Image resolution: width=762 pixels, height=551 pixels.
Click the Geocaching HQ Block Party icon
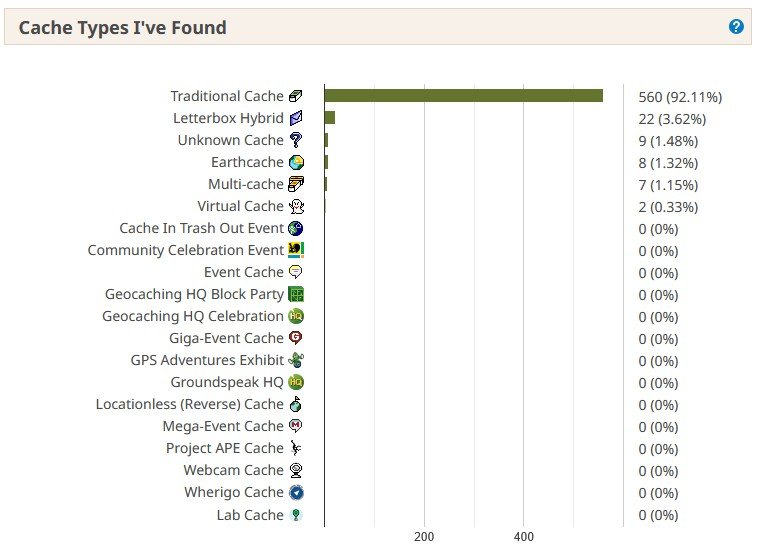click(x=296, y=294)
